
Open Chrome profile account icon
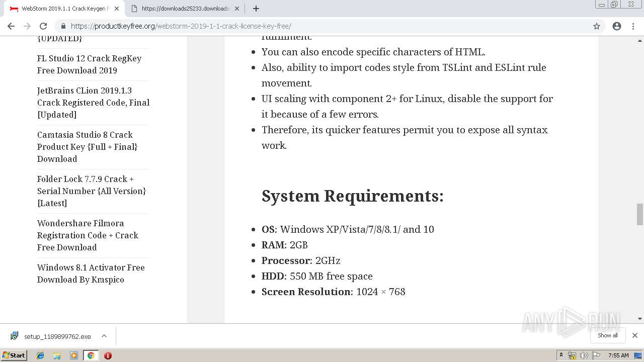click(x=617, y=26)
